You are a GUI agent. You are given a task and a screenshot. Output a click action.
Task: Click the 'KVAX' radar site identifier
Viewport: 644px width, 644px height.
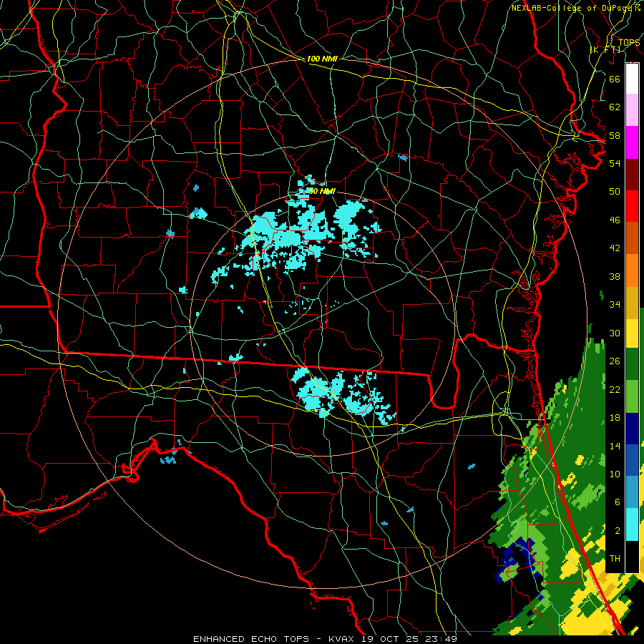(x=343, y=639)
